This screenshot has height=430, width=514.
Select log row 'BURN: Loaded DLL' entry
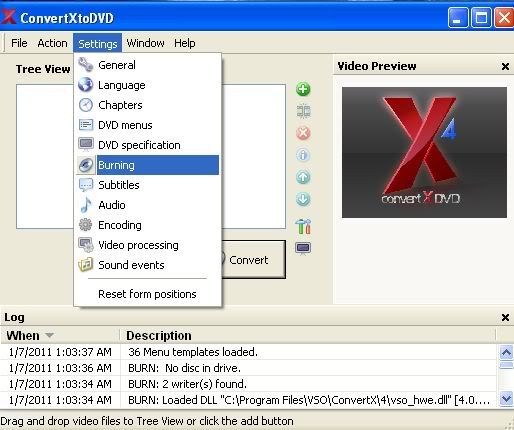249,400
